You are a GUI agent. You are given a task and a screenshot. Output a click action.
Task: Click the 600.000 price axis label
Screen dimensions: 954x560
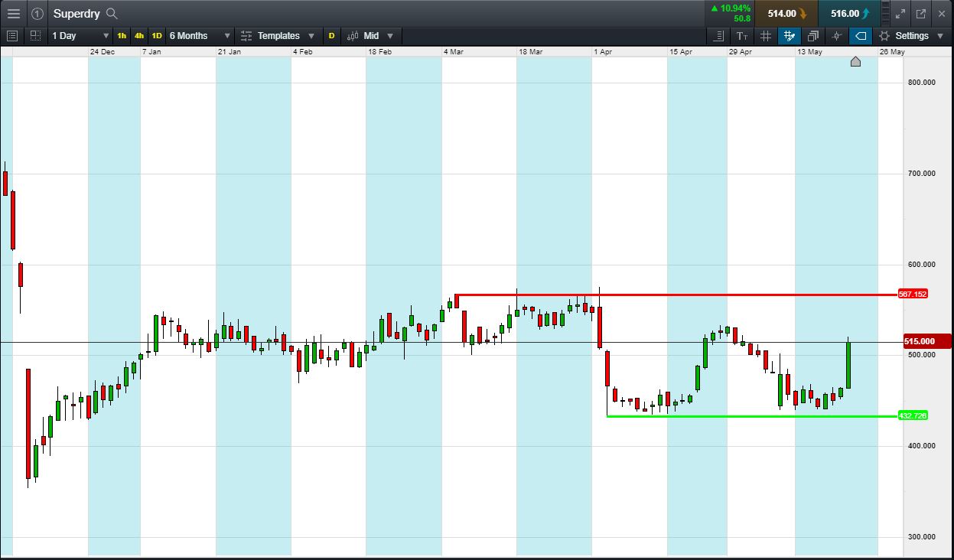coord(922,265)
